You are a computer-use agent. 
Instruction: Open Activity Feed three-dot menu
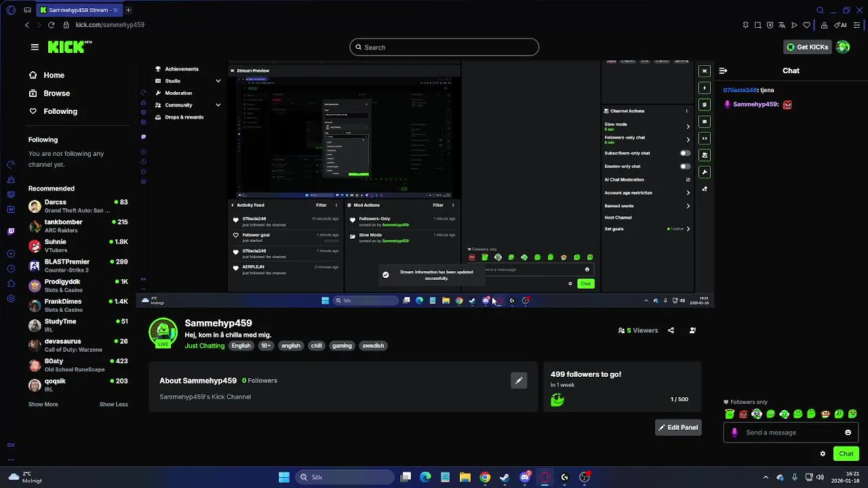(x=336, y=205)
